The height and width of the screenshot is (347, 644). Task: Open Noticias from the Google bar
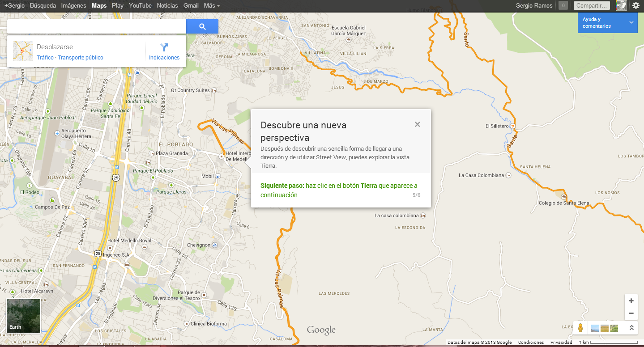(167, 6)
